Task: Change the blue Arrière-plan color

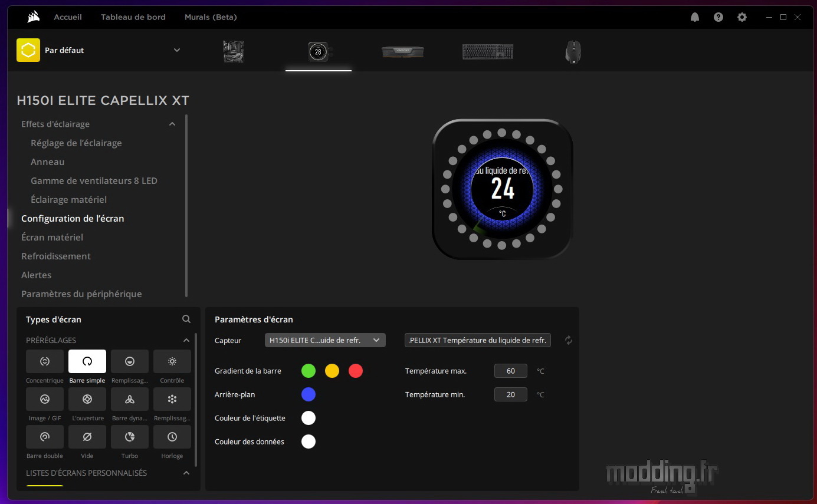Action: (x=309, y=394)
